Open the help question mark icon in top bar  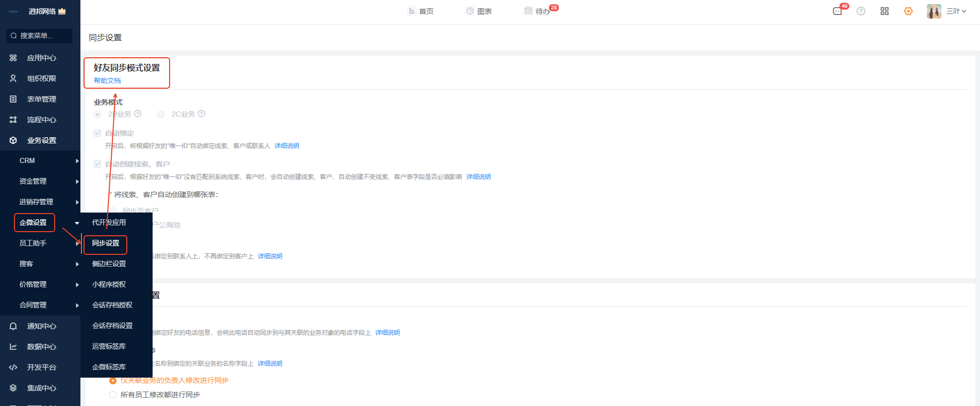point(861,11)
